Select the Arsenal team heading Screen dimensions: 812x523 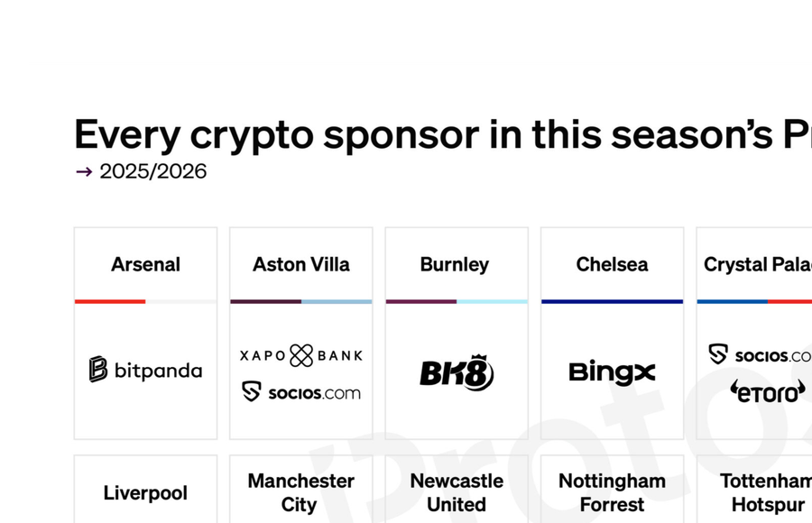click(x=145, y=264)
